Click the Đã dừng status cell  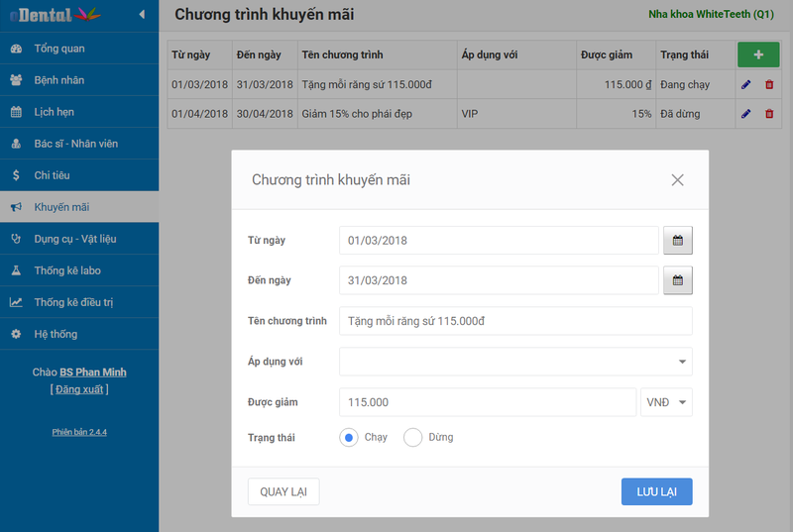(696, 114)
